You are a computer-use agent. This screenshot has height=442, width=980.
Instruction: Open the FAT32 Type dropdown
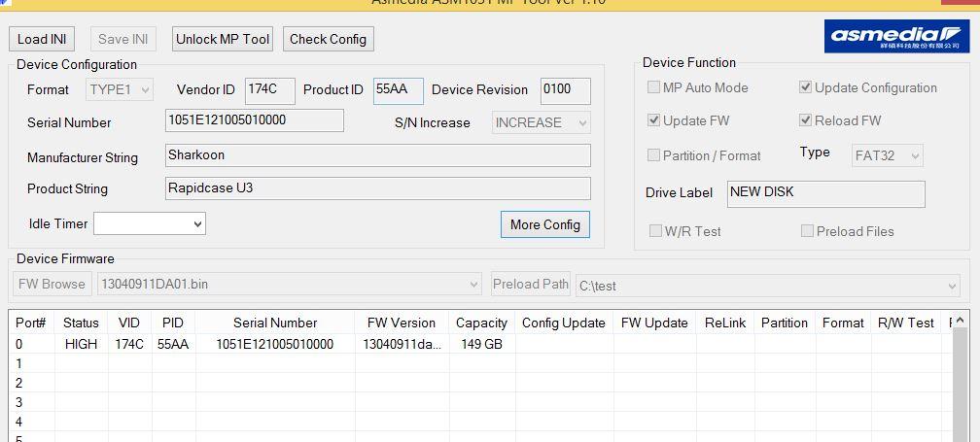click(x=888, y=155)
